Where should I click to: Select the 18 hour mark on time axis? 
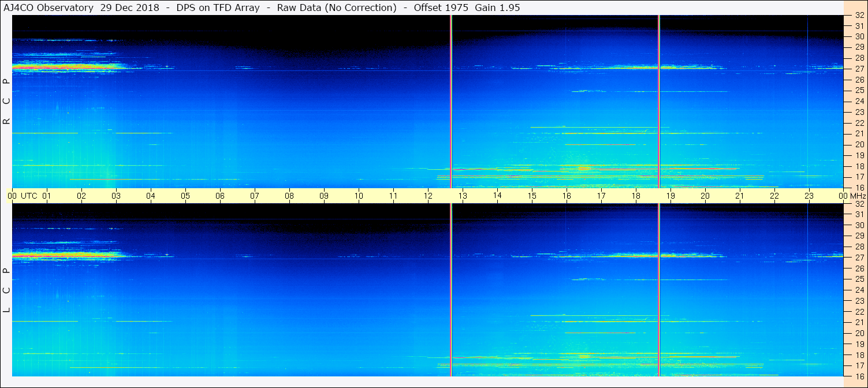tap(636, 196)
